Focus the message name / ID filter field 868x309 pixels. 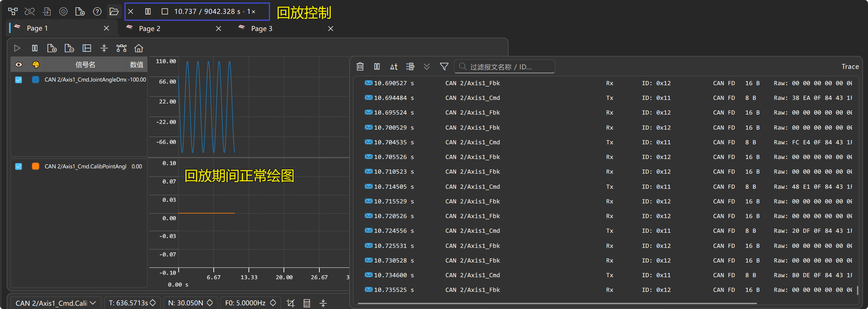tap(505, 66)
